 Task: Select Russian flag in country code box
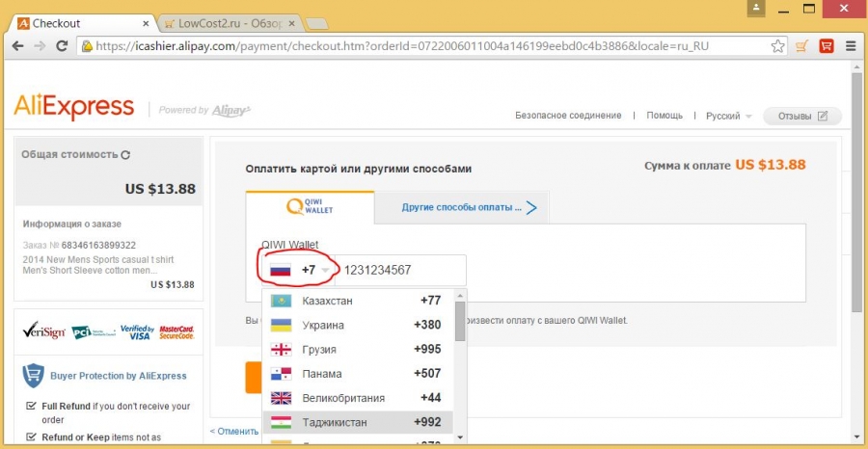coord(280,271)
